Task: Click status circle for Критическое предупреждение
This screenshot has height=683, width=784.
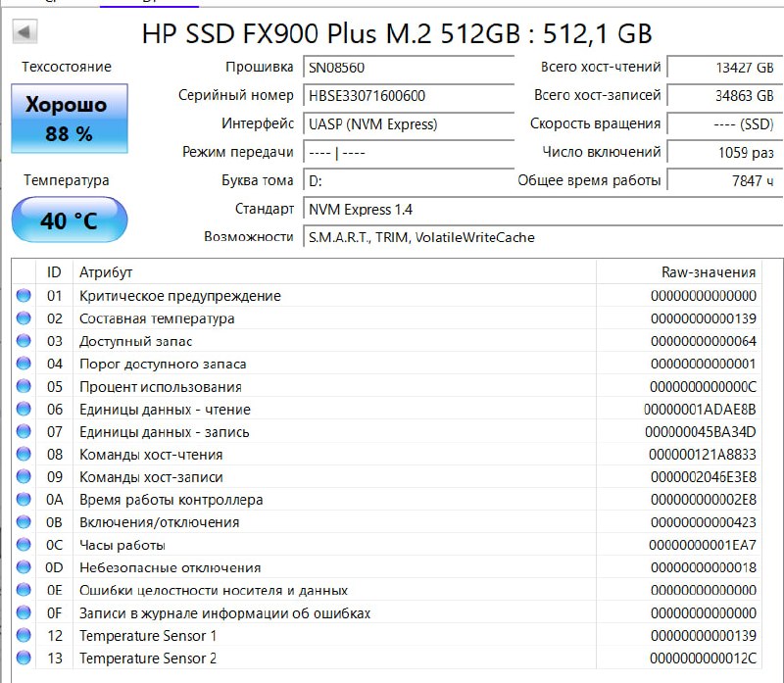Action: click(x=24, y=296)
